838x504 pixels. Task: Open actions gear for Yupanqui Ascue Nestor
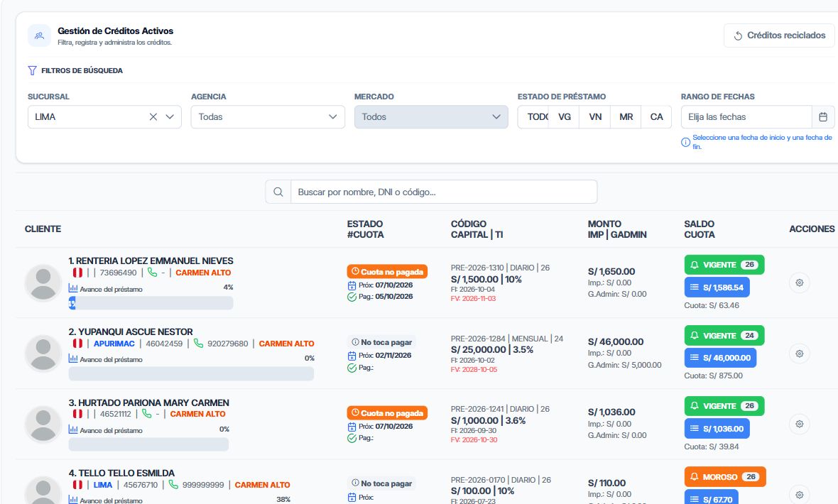tap(799, 354)
